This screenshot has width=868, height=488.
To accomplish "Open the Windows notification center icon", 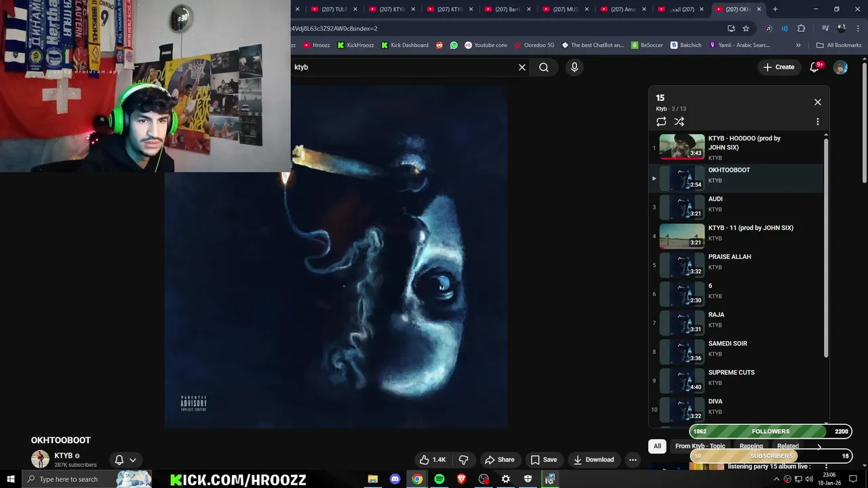I will [x=853, y=479].
